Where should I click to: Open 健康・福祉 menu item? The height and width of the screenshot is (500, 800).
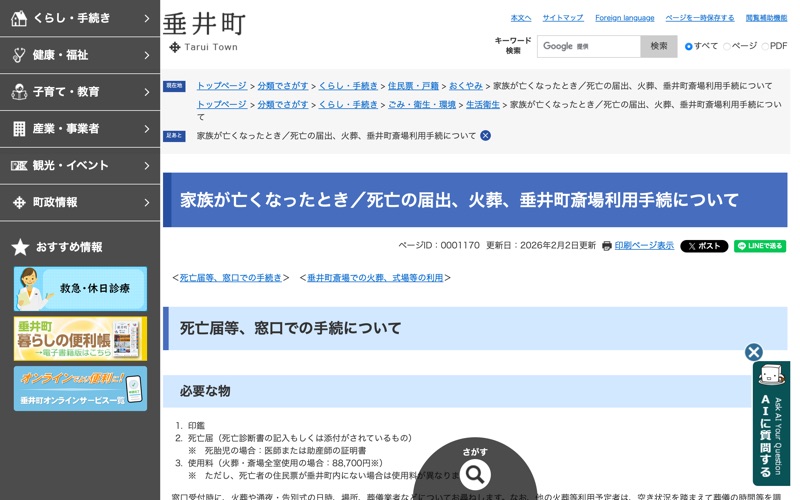[80, 55]
